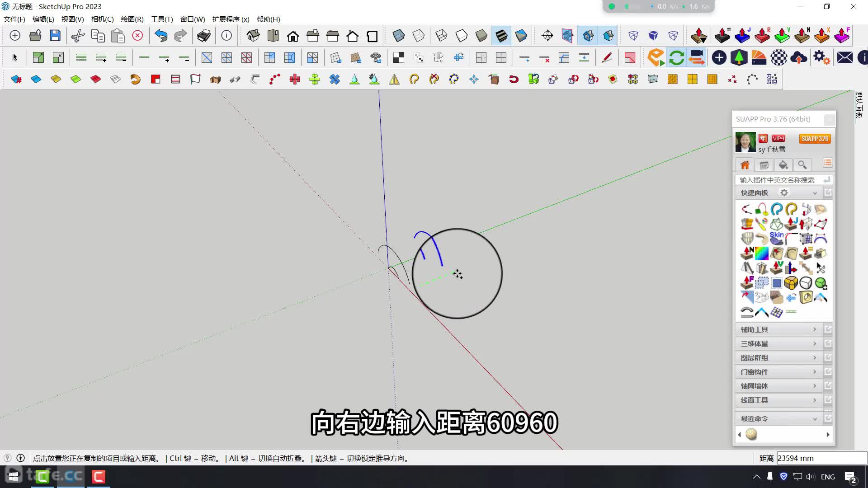This screenshot has height=488, width=868.
Task: Click the Follow Push Pull F icon
Action: pos(842,36)
